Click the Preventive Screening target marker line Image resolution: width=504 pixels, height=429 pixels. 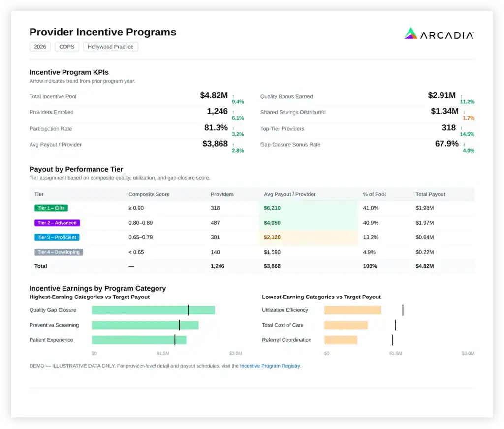[x=179, y=325]
